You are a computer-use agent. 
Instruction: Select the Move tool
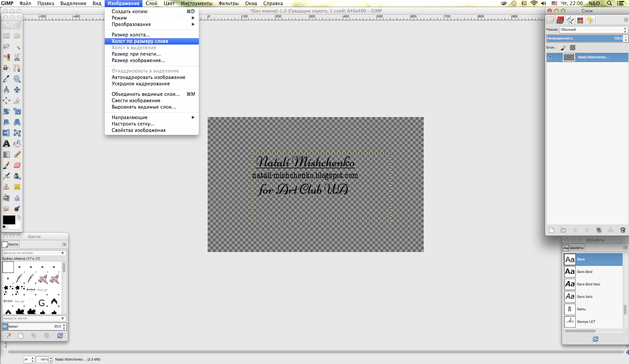point(17,90)
